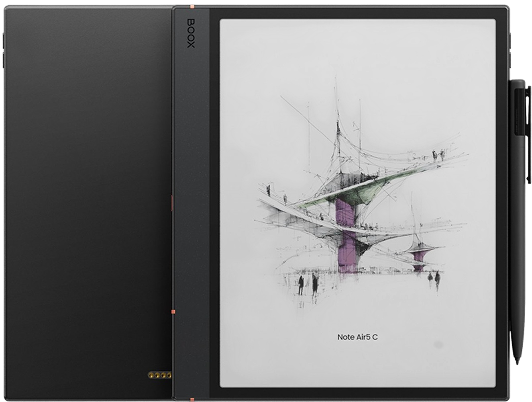Click the orange marker at spine top

click(193, 6)
